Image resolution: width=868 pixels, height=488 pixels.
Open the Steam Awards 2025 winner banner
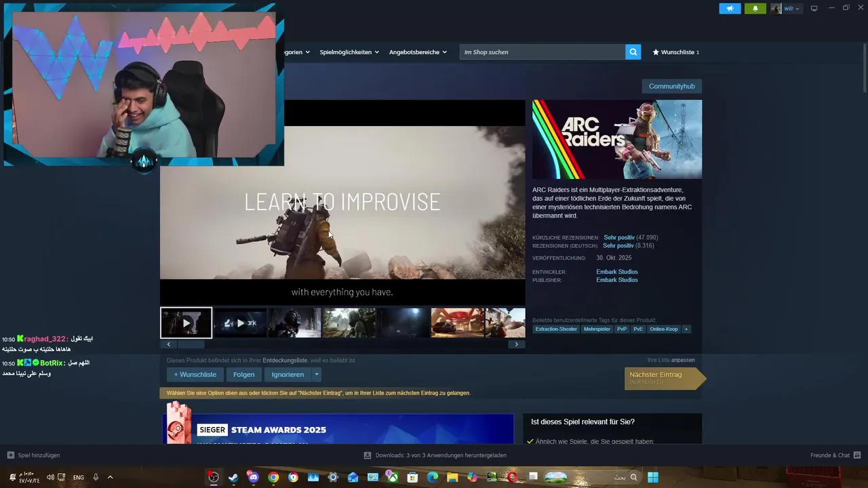(x=338, y=428)
